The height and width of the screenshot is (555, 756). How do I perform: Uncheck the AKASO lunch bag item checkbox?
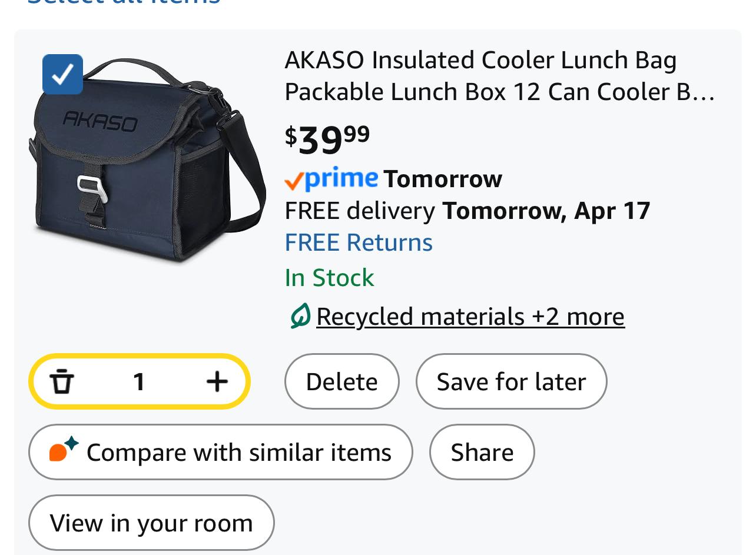62,75
